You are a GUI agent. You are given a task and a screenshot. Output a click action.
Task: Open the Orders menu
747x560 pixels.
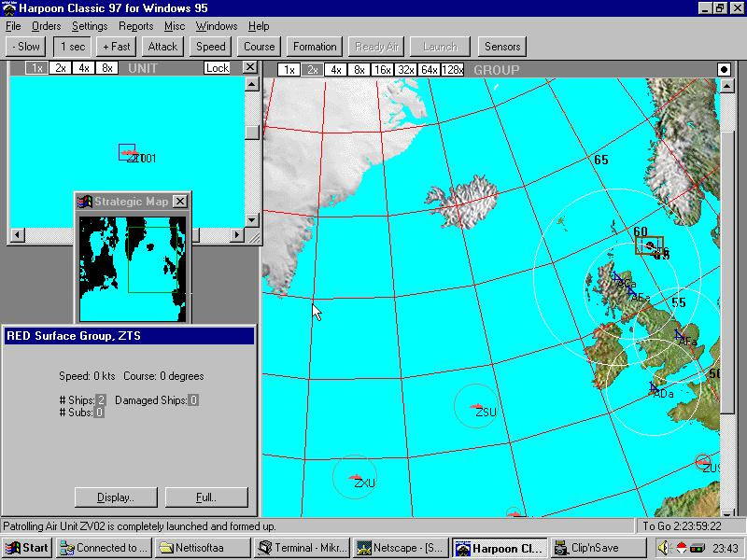coord(46,26)
